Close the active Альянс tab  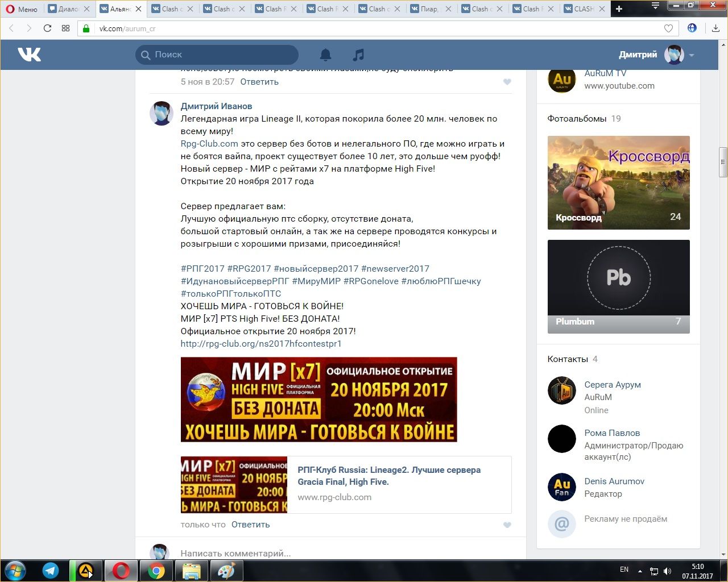tap(138, 9)
